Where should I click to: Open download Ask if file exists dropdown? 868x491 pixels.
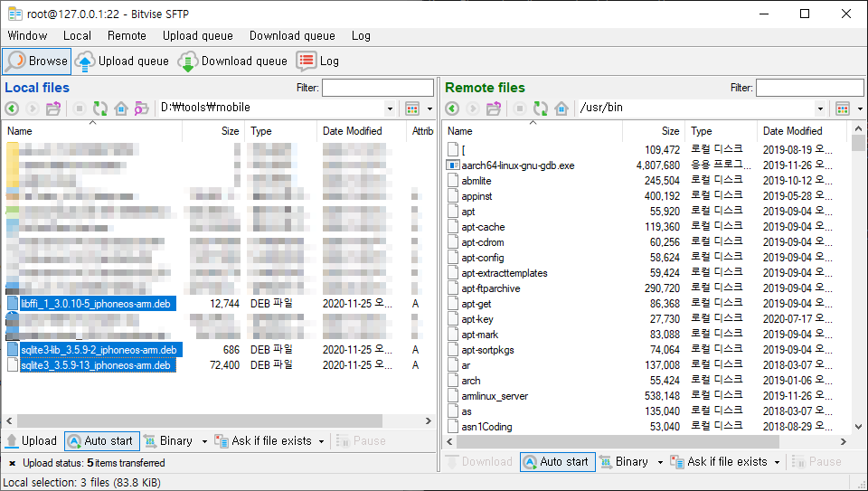pyautogui.click(x=777, y=462)
